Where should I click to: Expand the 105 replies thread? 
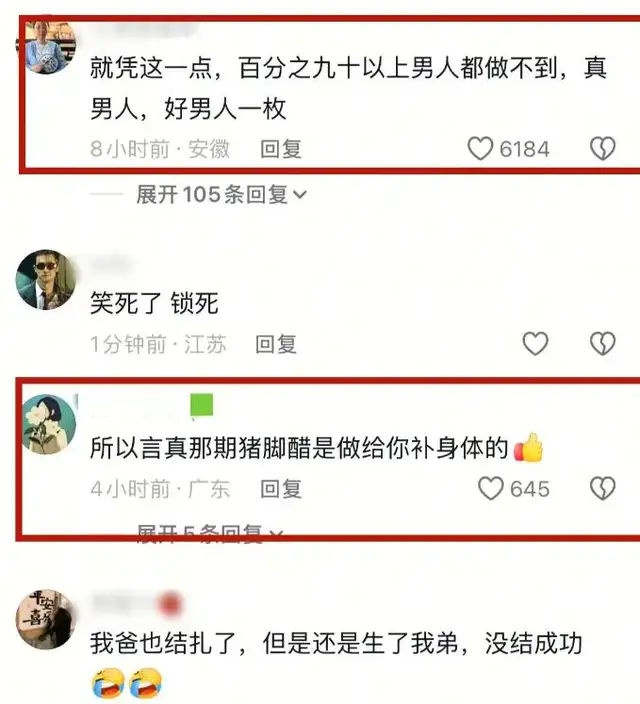coord(221,195)
